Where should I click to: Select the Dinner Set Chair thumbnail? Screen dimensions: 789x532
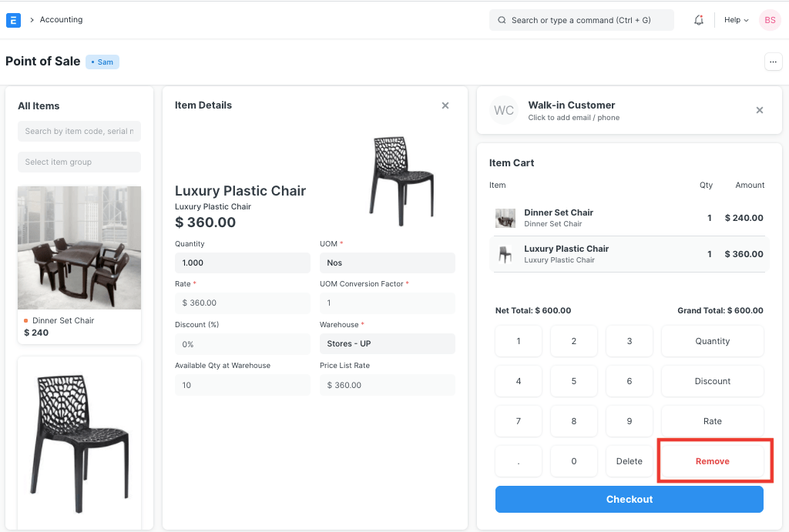click(x=79, y=247)
